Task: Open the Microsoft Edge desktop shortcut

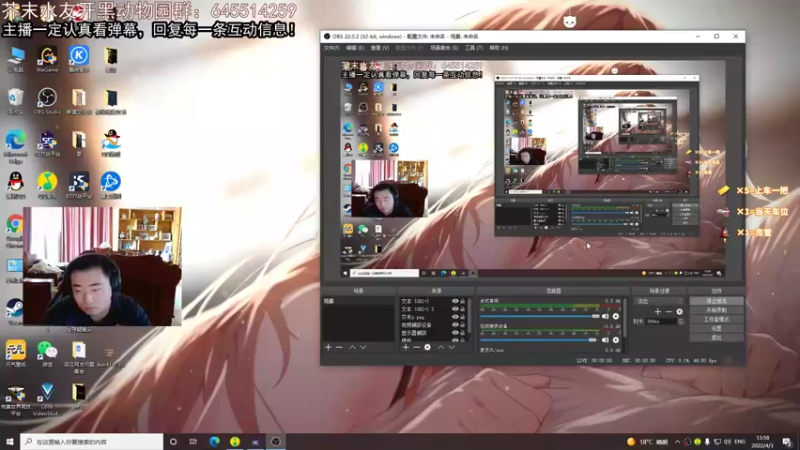Action: coord(15,146)
